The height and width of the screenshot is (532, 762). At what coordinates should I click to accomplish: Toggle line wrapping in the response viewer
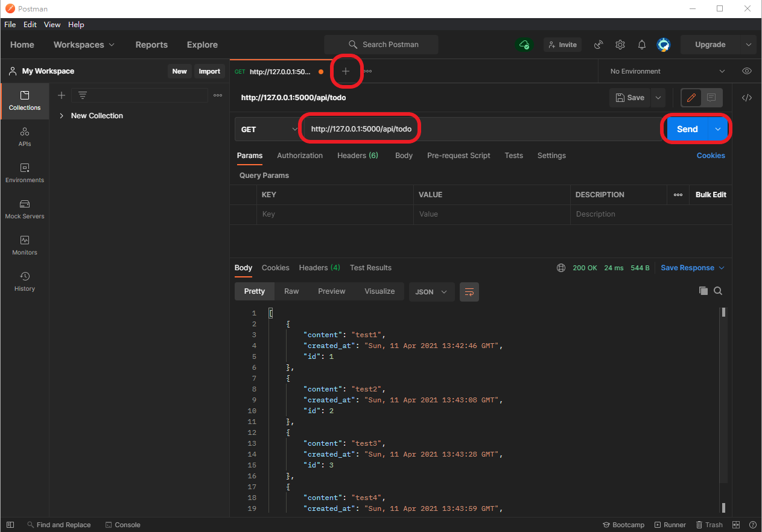[x=469, y=291]
